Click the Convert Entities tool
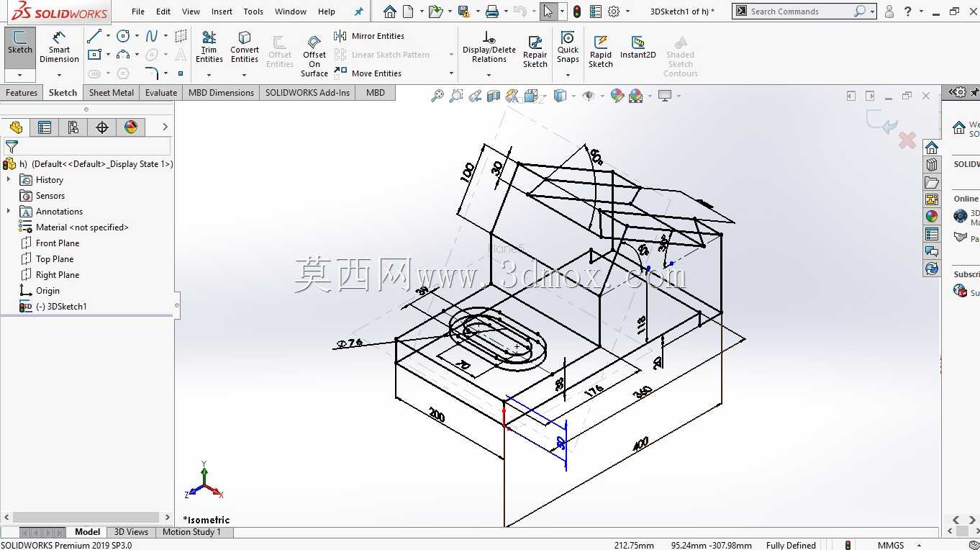This screenshot has width=980, height=550. pos(245,47)
